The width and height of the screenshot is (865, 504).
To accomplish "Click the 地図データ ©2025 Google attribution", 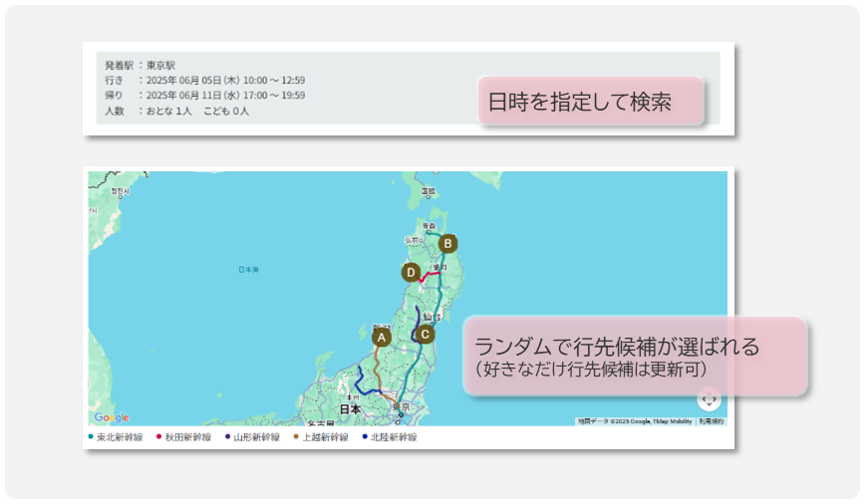I will pos(635,421).
